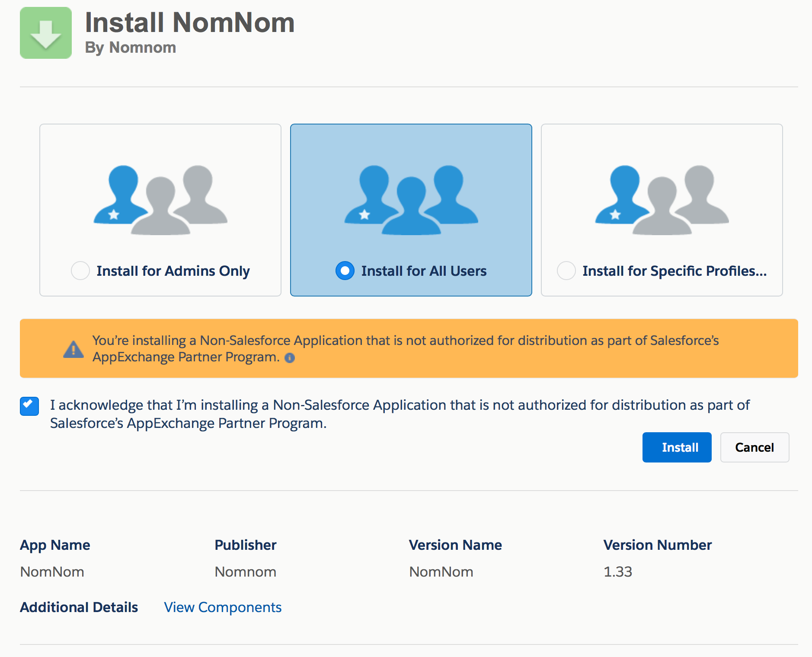Screen dimensions: 812x657
Task: Click the acknowledgement statement text
Action: [x=400, y=414]
